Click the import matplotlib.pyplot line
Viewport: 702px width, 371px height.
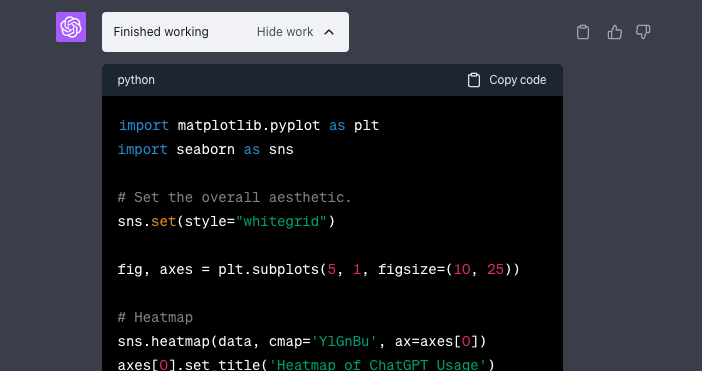(x=248, y=126)
